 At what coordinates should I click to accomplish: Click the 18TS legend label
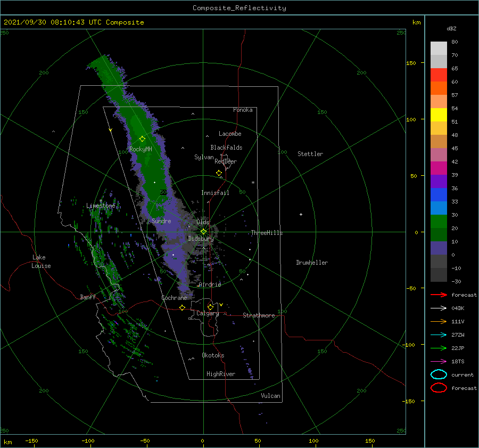point(458,362)
